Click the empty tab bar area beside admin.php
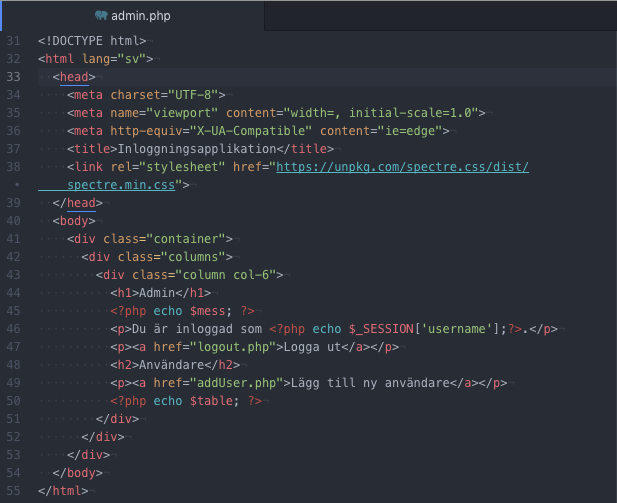617x503 pixels. pos(441,16)
